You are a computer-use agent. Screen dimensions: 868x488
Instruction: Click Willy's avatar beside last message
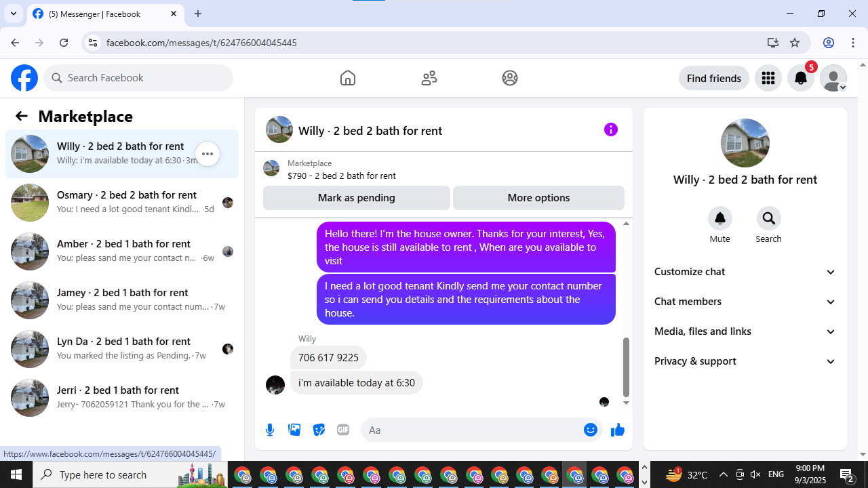275,385
